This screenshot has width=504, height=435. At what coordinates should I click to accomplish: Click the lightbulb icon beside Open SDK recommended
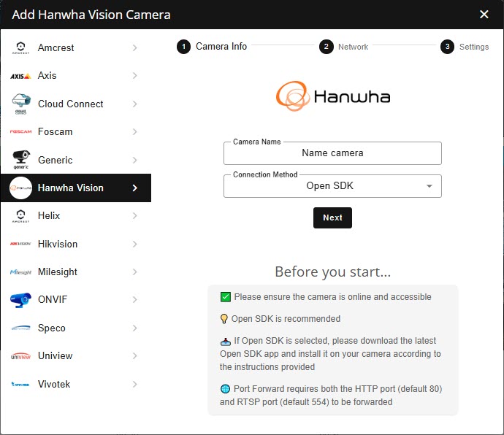224,319
